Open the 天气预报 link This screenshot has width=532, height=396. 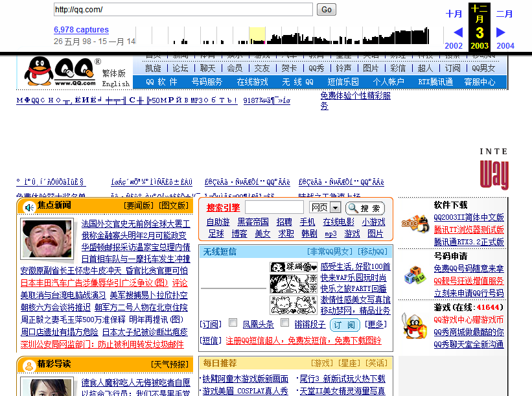(x=169, y=364)
